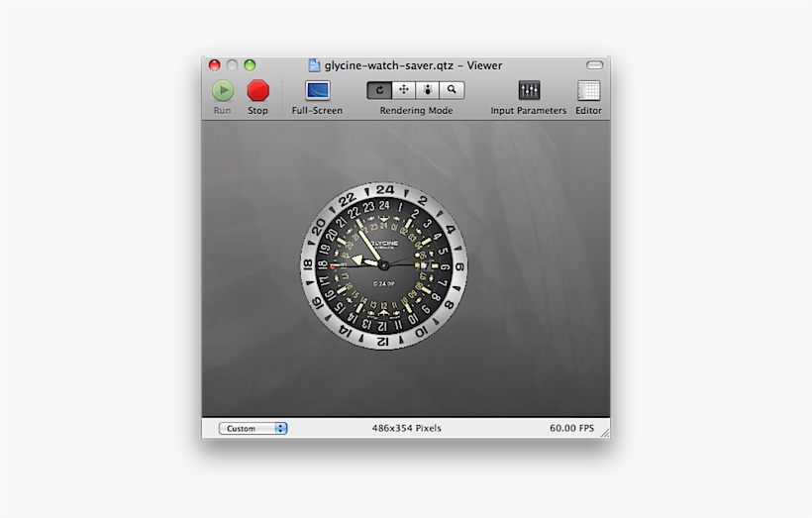Click the glycine-watch-saver.qtz window title
This screenshot has height=518, width=812.
click(413, 65)
